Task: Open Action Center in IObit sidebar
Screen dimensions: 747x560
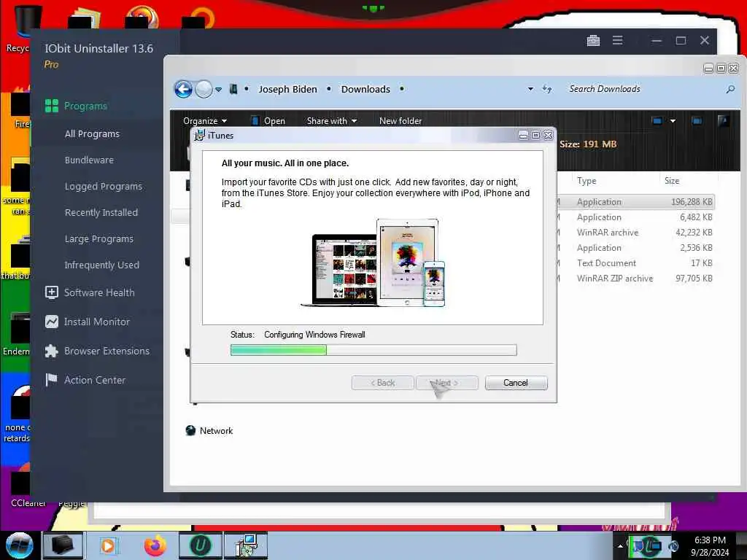Action: point(85,380)
